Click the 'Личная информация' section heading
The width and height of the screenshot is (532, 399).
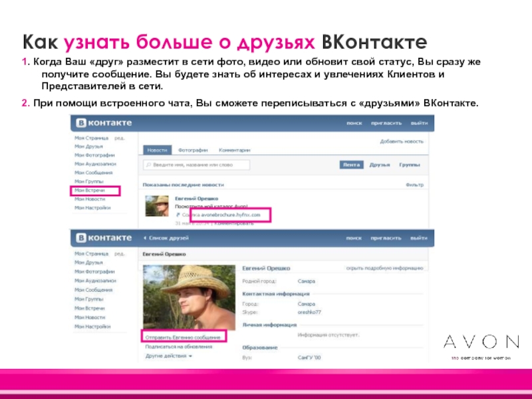[x=269, y=325]
